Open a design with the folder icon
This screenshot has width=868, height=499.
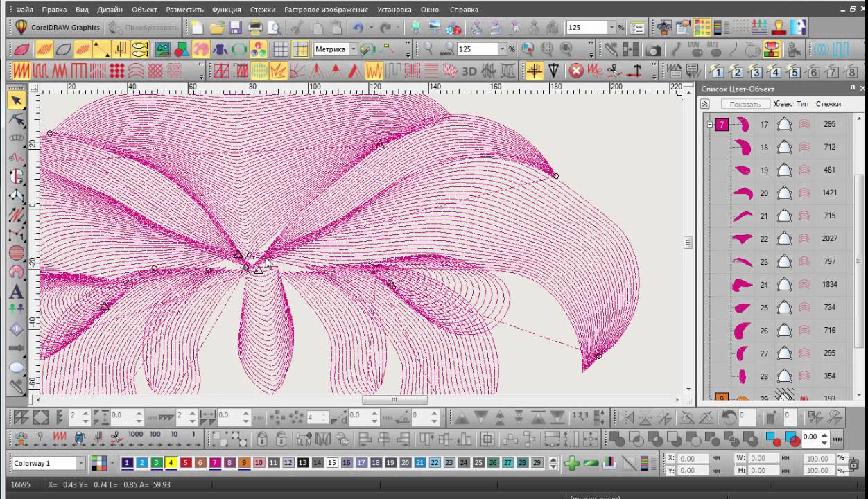tap(217, 28)
